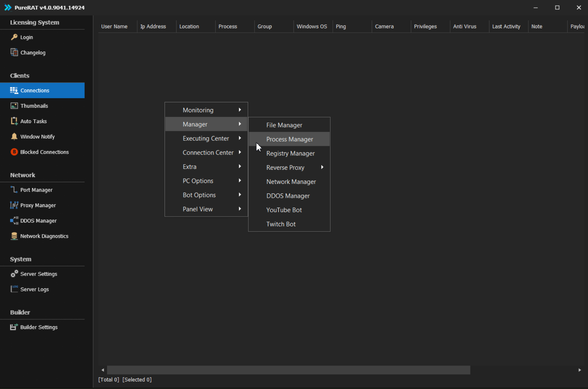Viewport: 588px width, 389px height.
Task: Click the Proxy Manager icon
Action: [14, 205]
